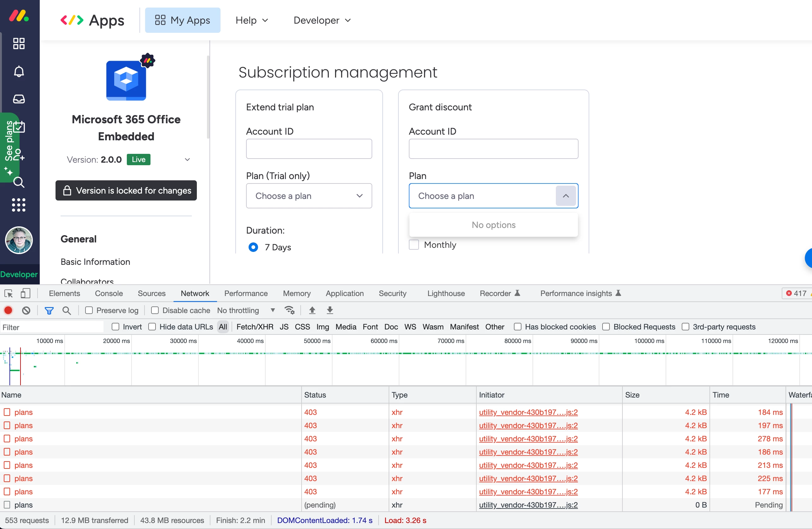Stop recording network log
Image resolution: width=812 pixels, height=529 pixels.
(x=8, y=310)
